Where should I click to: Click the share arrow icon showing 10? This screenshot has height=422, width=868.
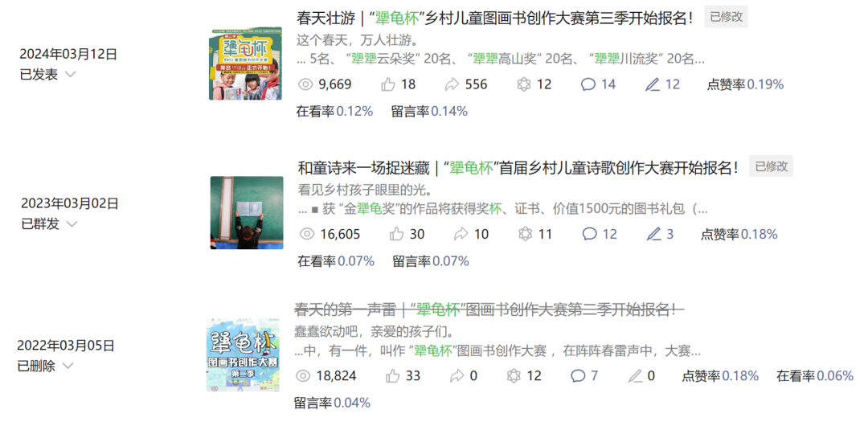[x=461, y=234]
